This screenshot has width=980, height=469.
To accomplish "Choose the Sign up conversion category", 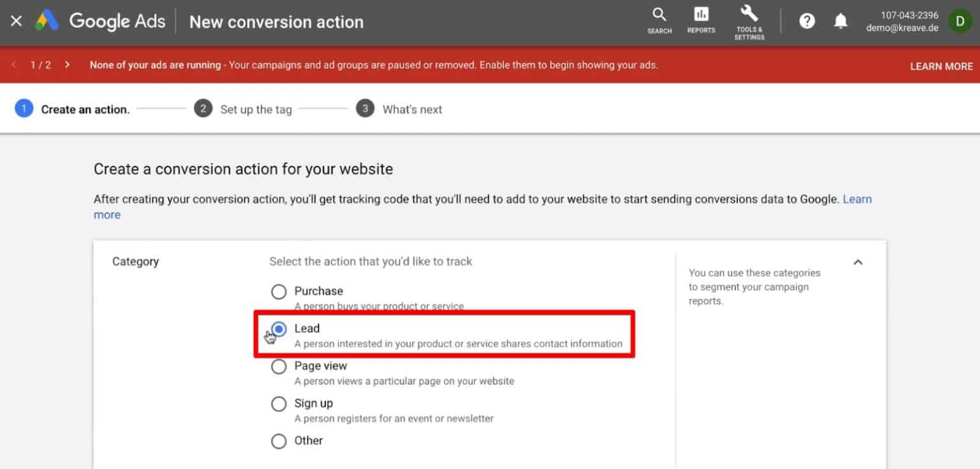I will (x=279, y=404).
